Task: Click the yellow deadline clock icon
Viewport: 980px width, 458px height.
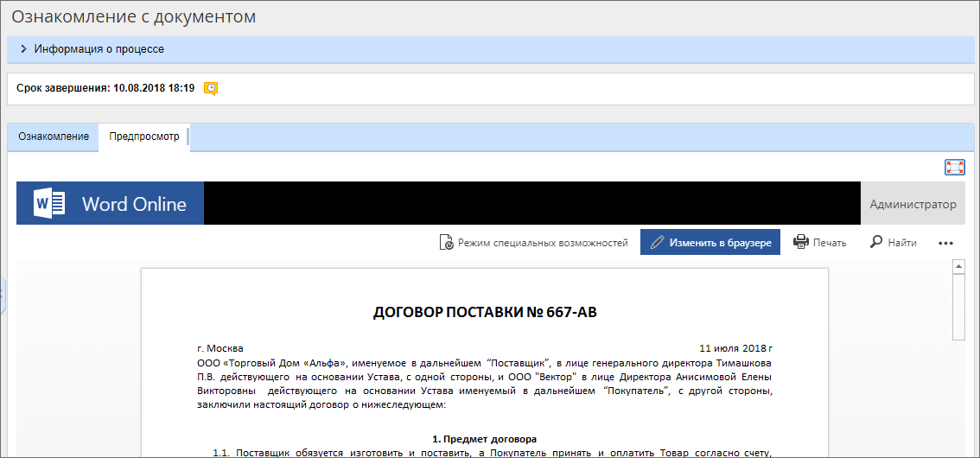Action: click(211, 88)
